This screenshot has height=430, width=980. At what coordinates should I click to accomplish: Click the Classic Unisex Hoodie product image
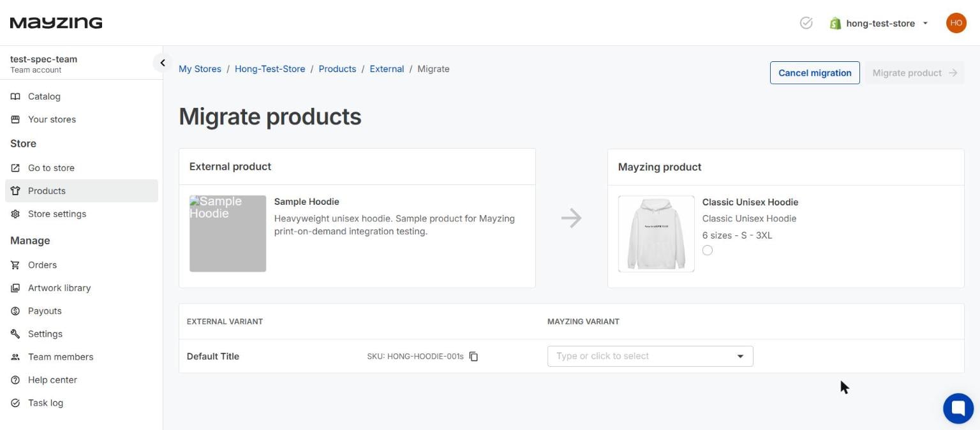657,234
